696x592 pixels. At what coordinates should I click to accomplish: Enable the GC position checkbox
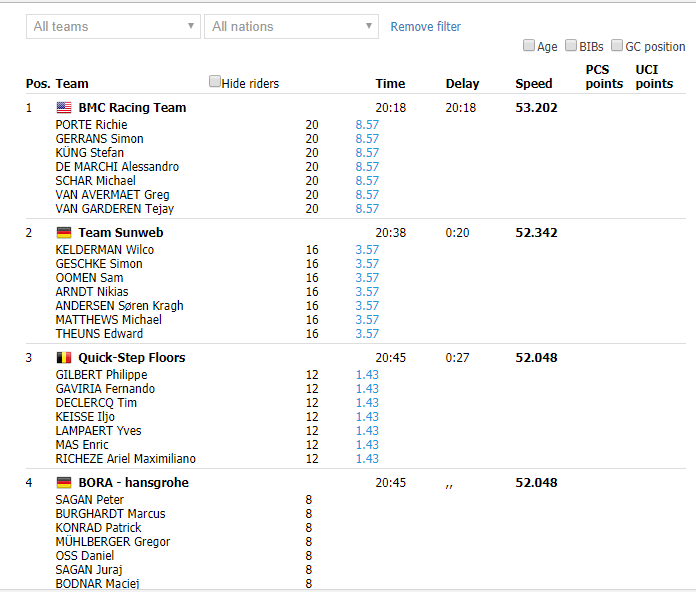617,45
